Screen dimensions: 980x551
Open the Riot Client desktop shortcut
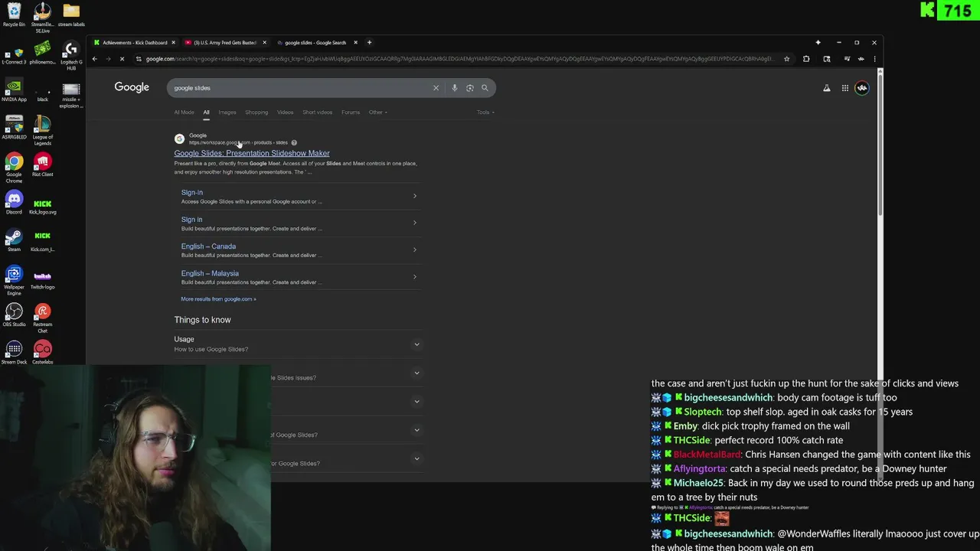tap(43, 165)
